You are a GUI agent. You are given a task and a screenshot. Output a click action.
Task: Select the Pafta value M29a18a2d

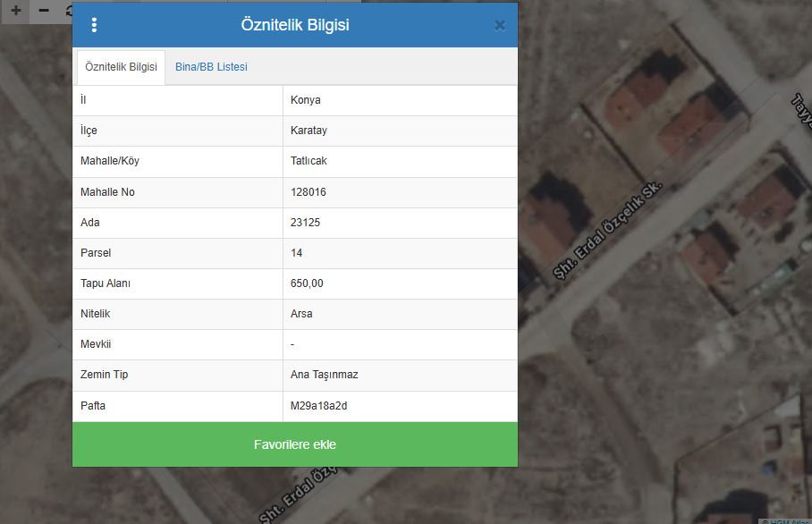click(x=318, y=406)
